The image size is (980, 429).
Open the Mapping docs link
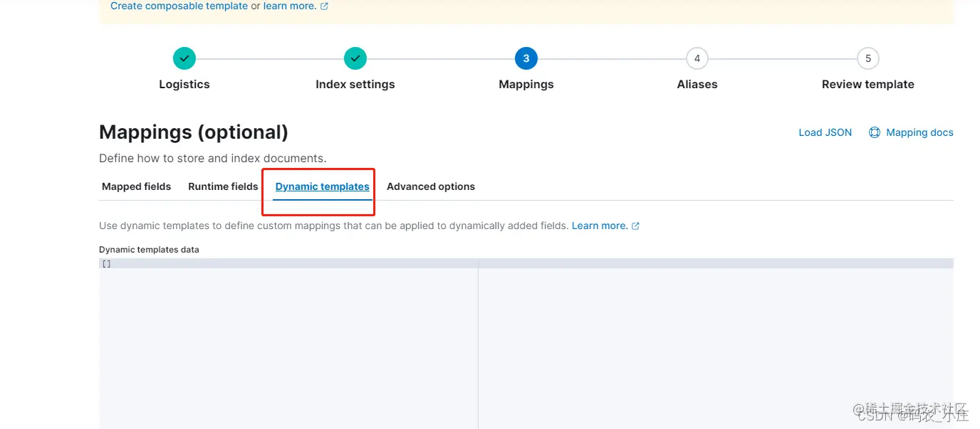(919, 132)
